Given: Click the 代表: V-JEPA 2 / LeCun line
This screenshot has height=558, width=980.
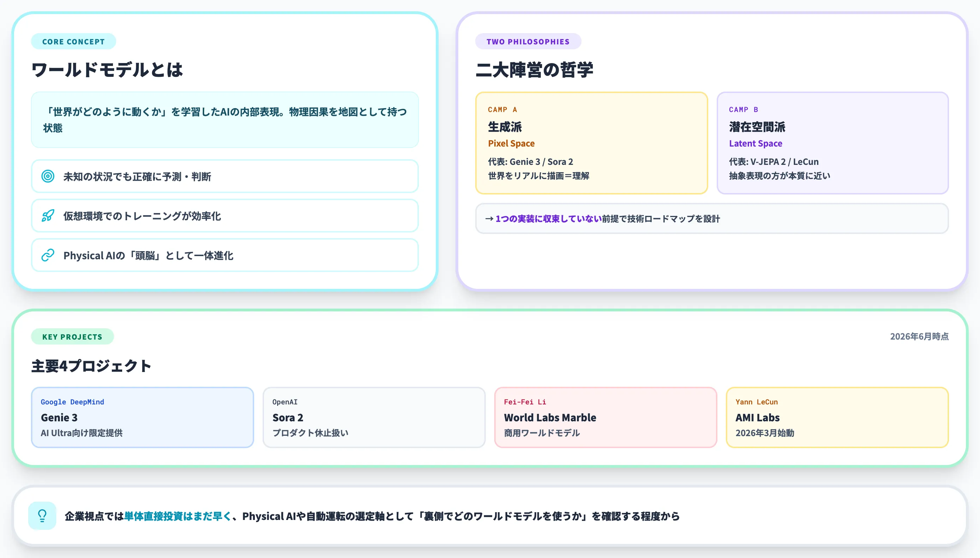Looking at the screenshot, I should pos(774,162).
